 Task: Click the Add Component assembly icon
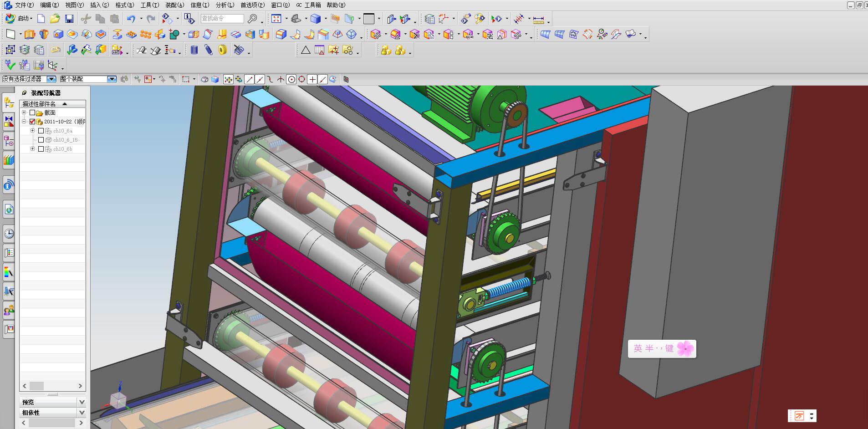386,50
